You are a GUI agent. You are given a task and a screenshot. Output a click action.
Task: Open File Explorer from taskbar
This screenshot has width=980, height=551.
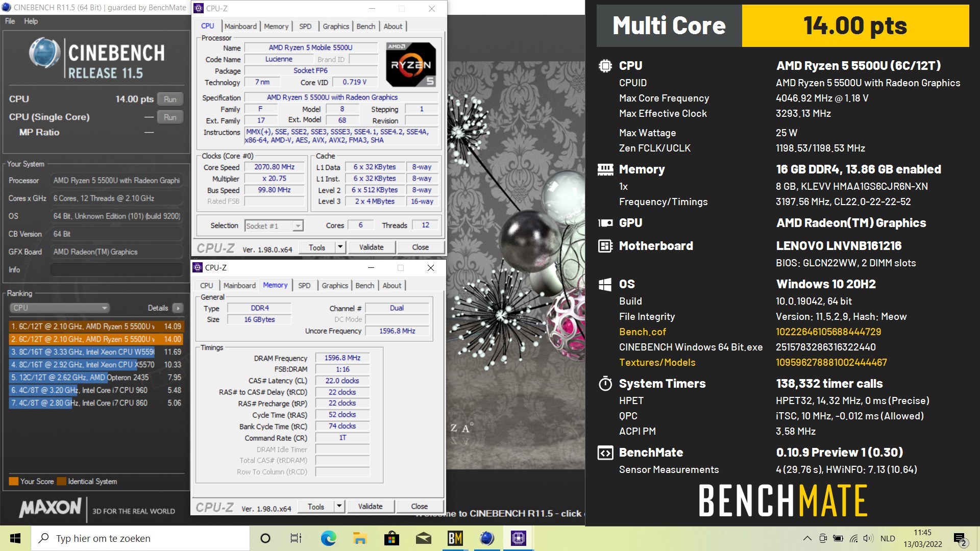pyautogui.click(x=360, y=538)
